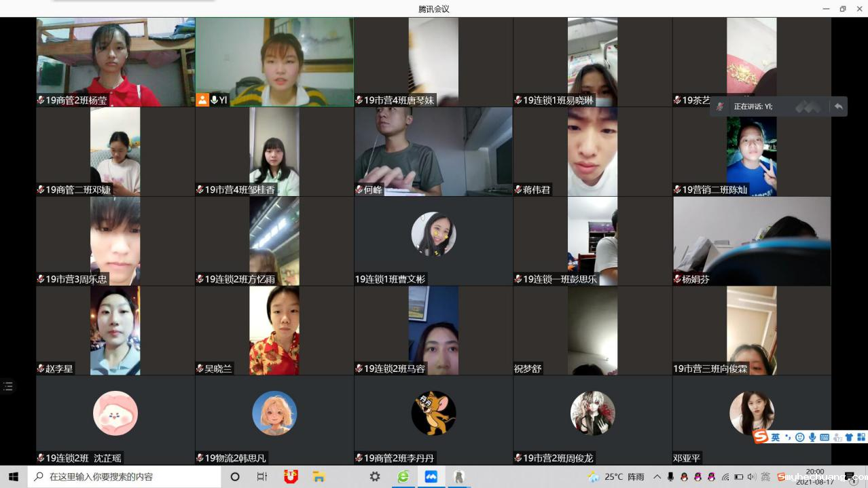Viewport: 868px width, 488px height.
Task: Select the video tile of 何峰
Action: (433, 151)
